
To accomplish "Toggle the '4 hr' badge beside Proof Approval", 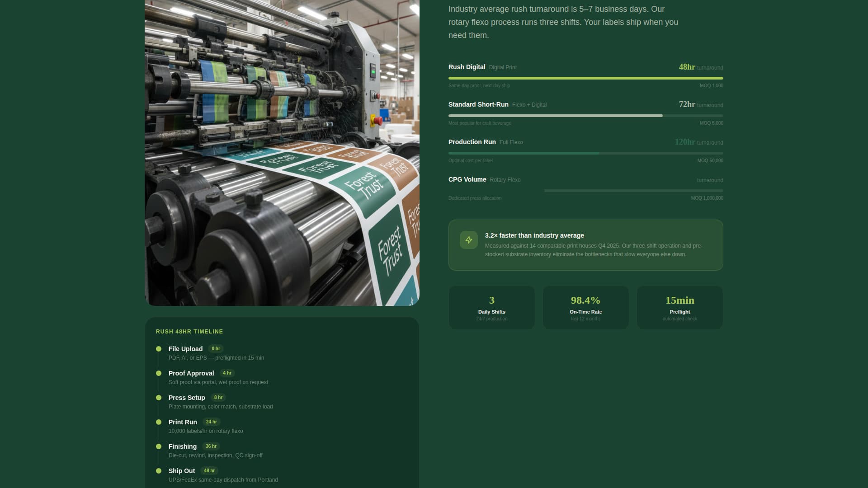I will (x=227, y=373).
